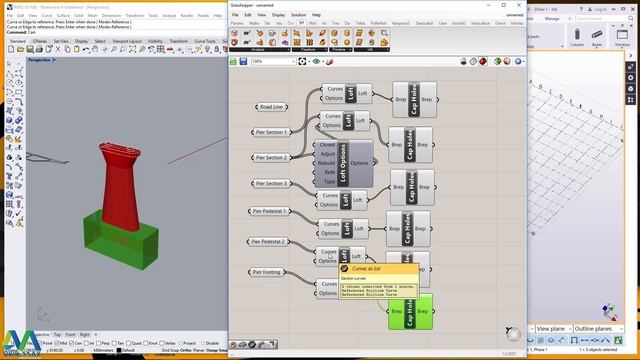Click the Grid Snap button in Rhino status bar
Screen dimensions: 640x360
[170, 350]
